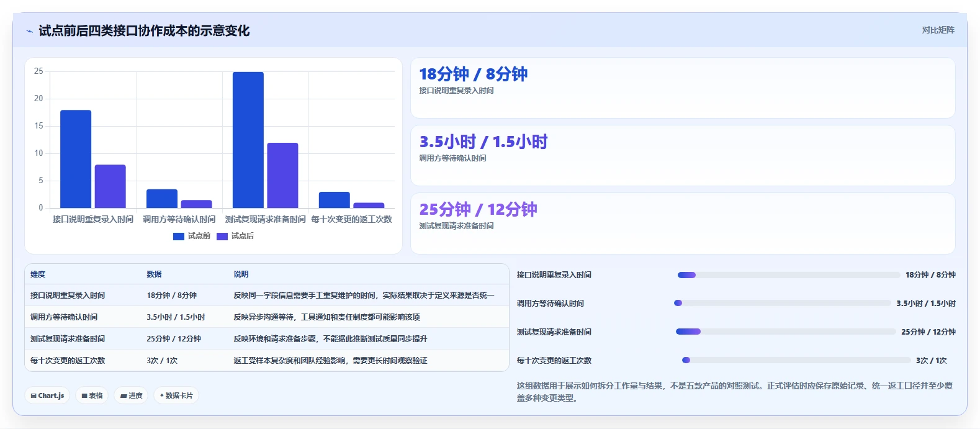Screen dimensions: 980x429
Task: Click the progress bar for 测试复现请求准备时间
Action: pos(786,332)
